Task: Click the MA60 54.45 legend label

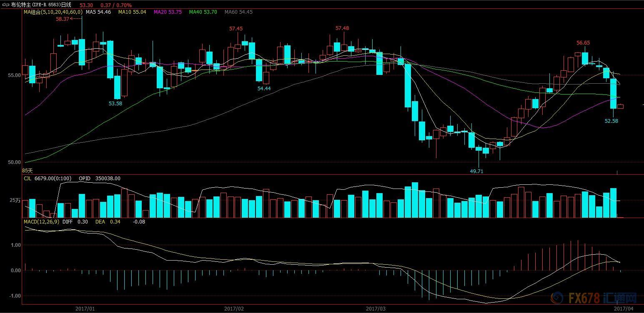Action: (238, 12)
